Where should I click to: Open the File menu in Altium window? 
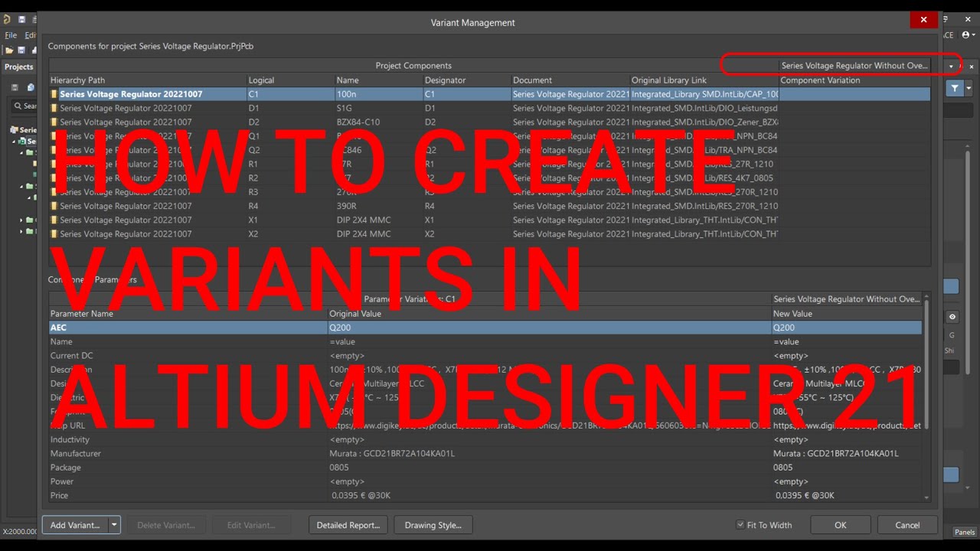(11, 35)
